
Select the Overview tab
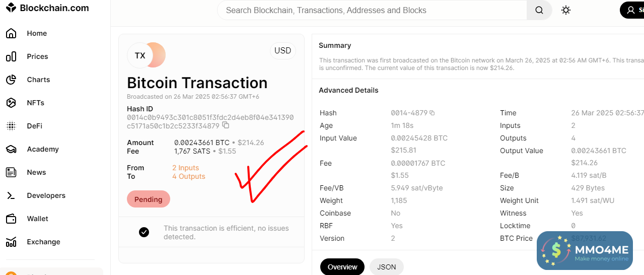(342, 267)
